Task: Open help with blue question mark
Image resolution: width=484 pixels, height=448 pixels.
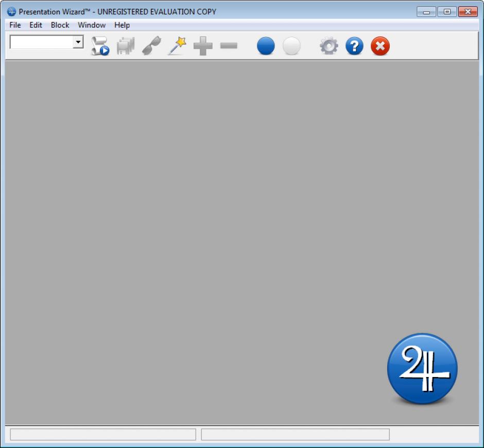Action: (354, 46)
